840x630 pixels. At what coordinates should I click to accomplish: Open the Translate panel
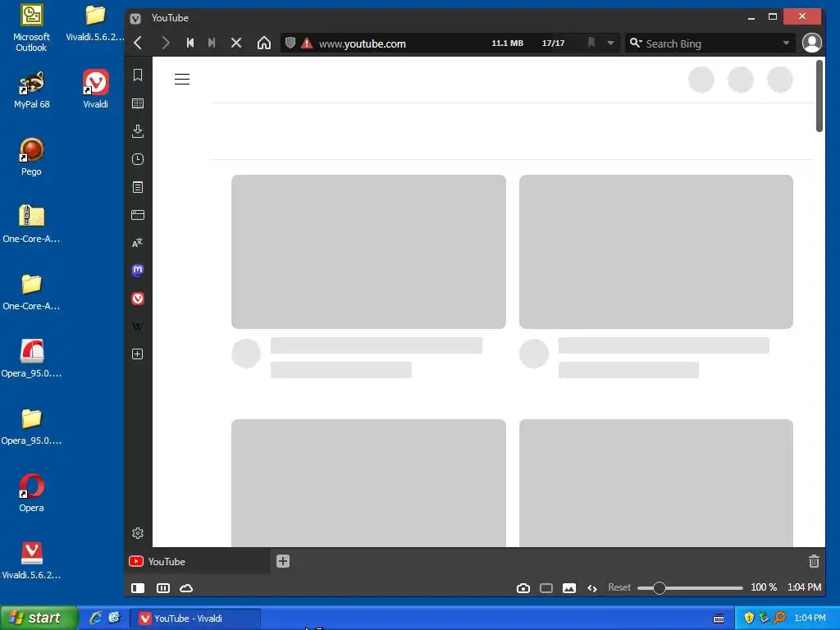click(138, 243)
